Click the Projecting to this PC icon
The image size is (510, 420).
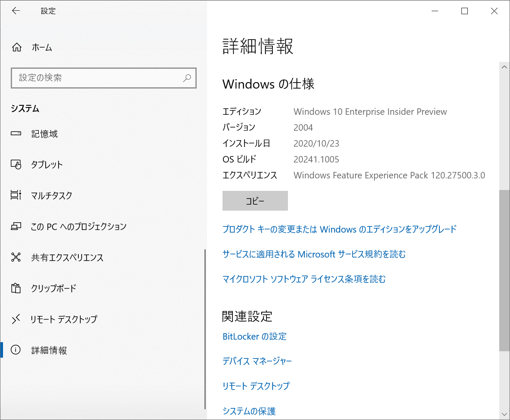pyautogui.click(x=16, y=226)
